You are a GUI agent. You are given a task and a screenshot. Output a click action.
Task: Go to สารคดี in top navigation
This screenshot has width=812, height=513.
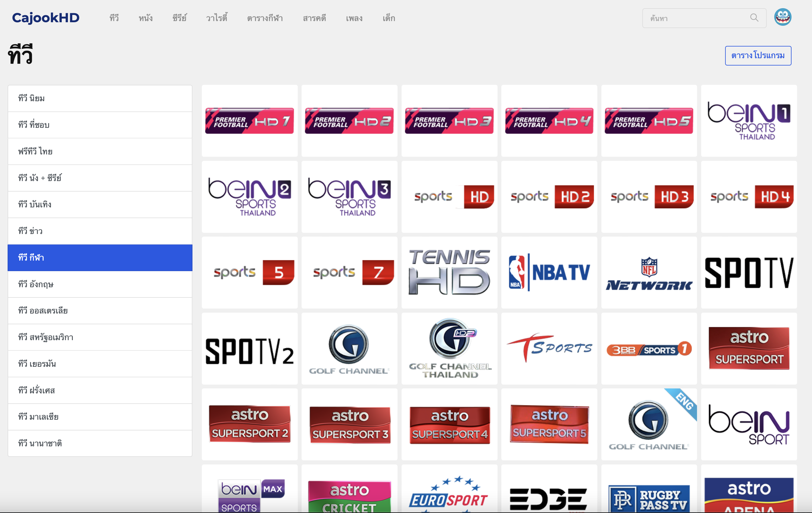click(314, 18)
